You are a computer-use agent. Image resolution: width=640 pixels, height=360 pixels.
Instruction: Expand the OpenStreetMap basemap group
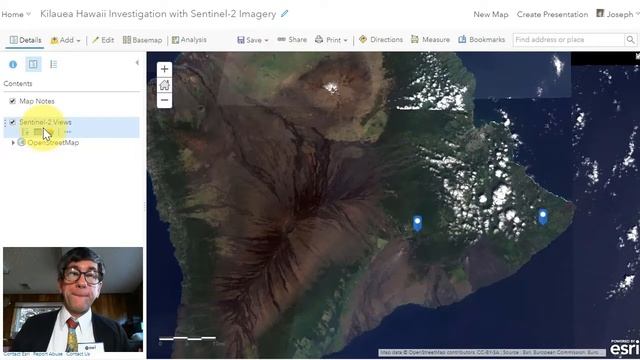pos(13,143)
